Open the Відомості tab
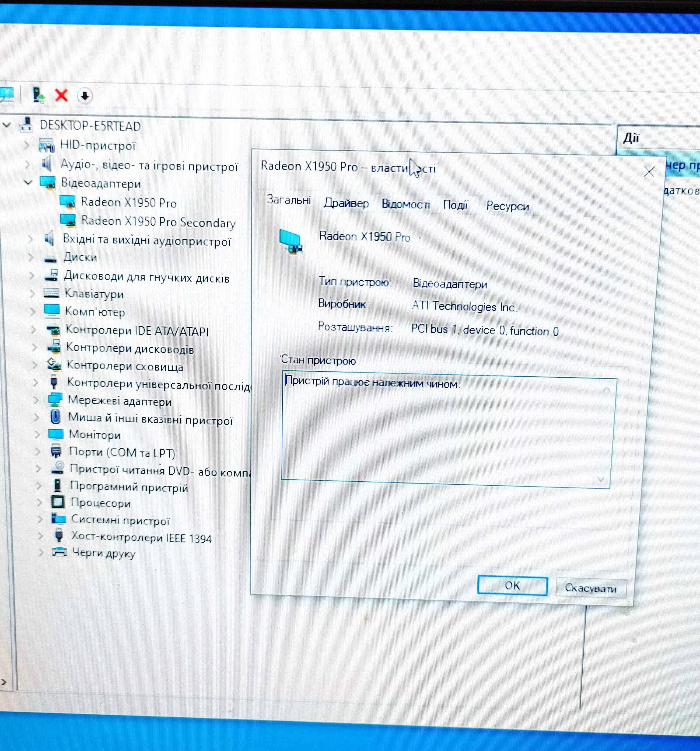The width and height of the screenshot is (700, 751). [406, 204]
